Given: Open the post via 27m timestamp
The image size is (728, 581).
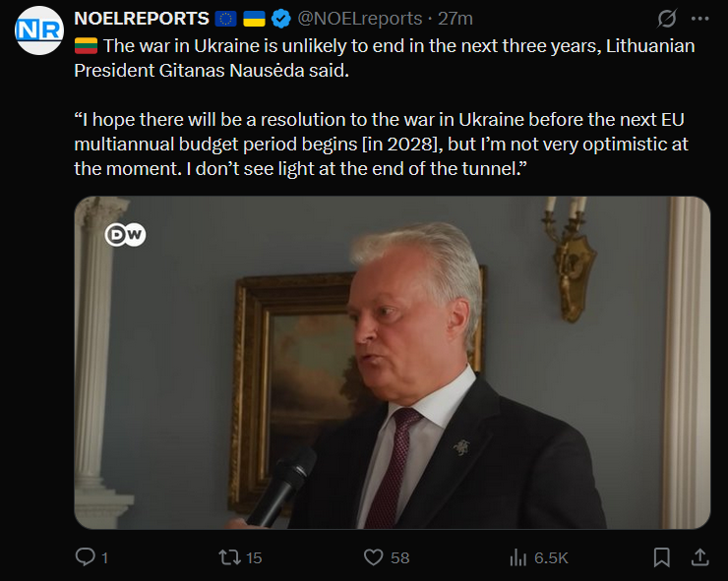Looking at the screenshot, I should 455,19.
